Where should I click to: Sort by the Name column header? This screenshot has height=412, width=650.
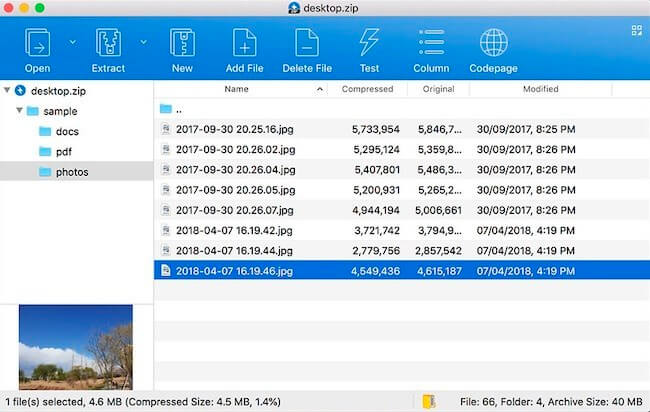236,89
